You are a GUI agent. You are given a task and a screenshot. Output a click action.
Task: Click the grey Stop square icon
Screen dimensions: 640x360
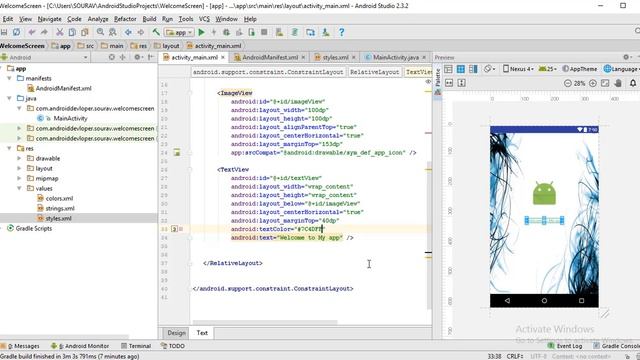(264, 32)
